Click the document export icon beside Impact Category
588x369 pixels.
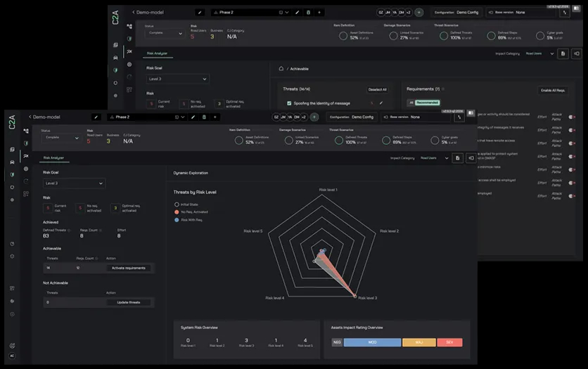(x=457, y=158)
